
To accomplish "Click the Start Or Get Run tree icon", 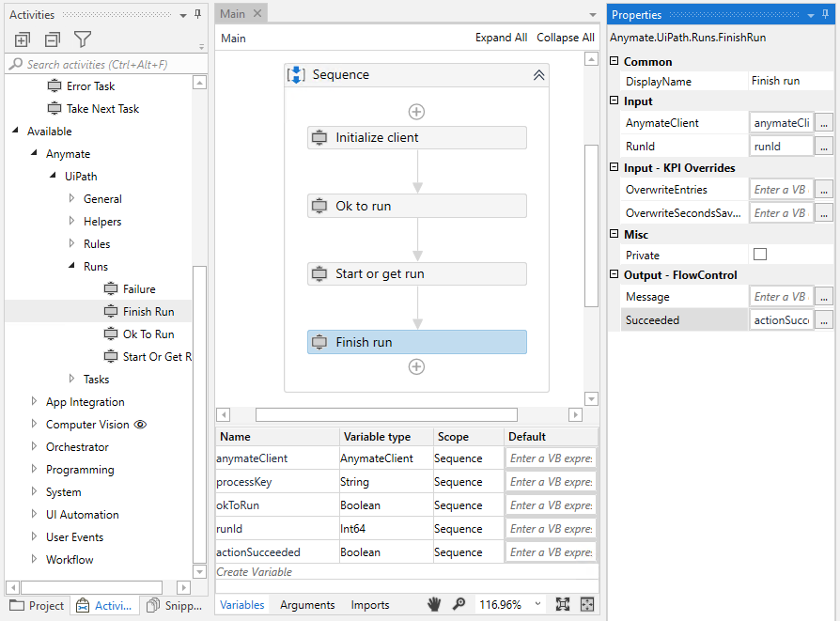I will [111, 356].
